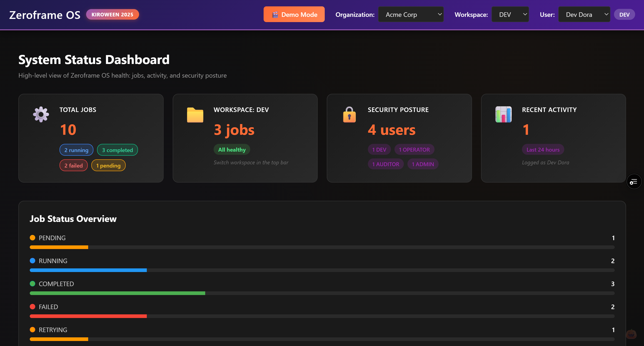Image resolution: width=644 pixels, height=346 pixels.
Task: Click the bar chart icon on Recent Activity
Action: pyautogui.click(x=503, y=114)
